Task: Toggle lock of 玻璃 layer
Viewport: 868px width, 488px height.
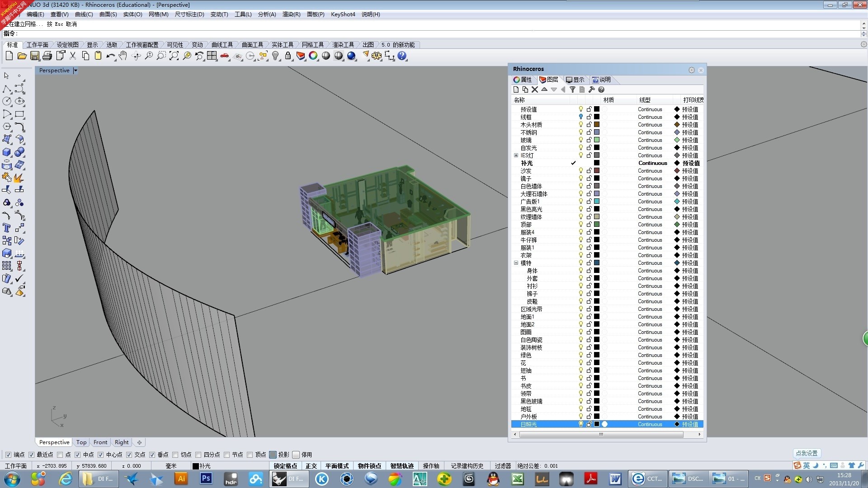Action: pyautogui.click(x=589, y=140)
